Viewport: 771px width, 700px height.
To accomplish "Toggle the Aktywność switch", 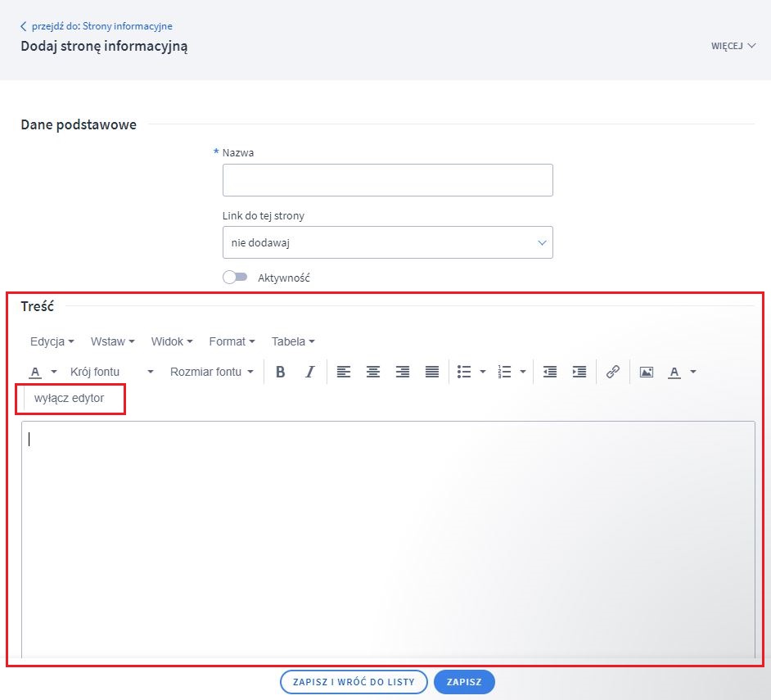I will pyautogui.click(x=235, y=278).
